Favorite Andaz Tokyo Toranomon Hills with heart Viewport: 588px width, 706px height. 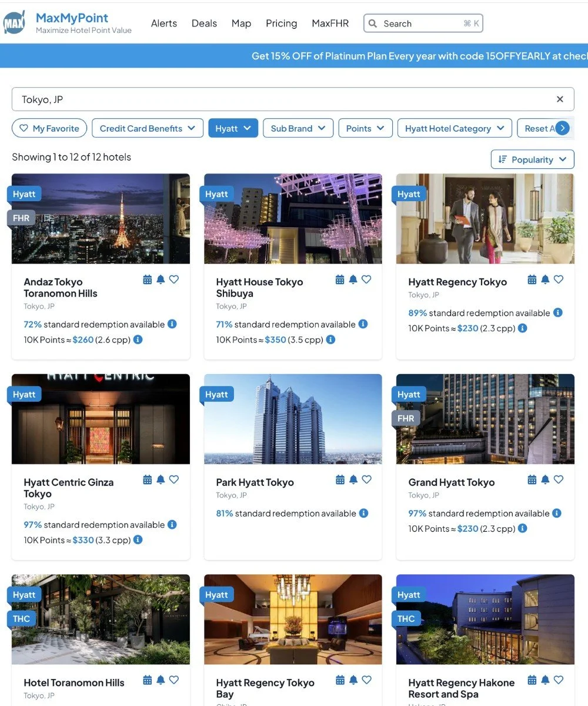click(174, 279)
